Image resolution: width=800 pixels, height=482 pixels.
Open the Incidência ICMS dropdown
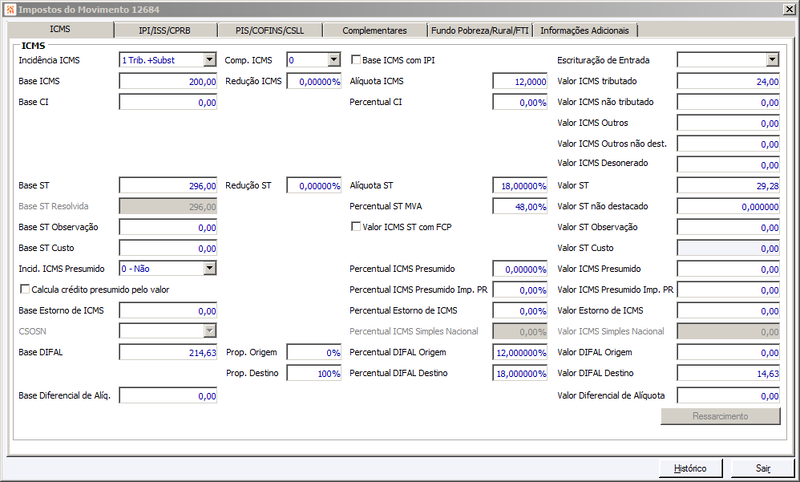210,60
